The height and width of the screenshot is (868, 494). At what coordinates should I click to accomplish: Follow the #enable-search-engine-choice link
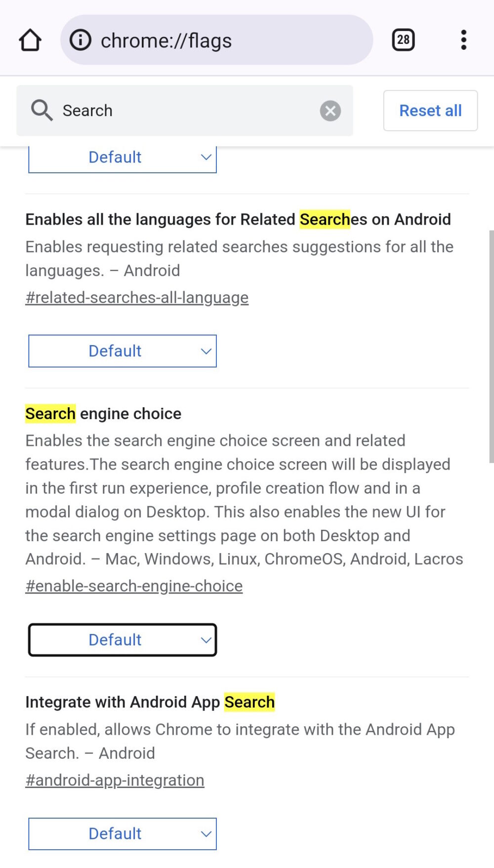134,586
